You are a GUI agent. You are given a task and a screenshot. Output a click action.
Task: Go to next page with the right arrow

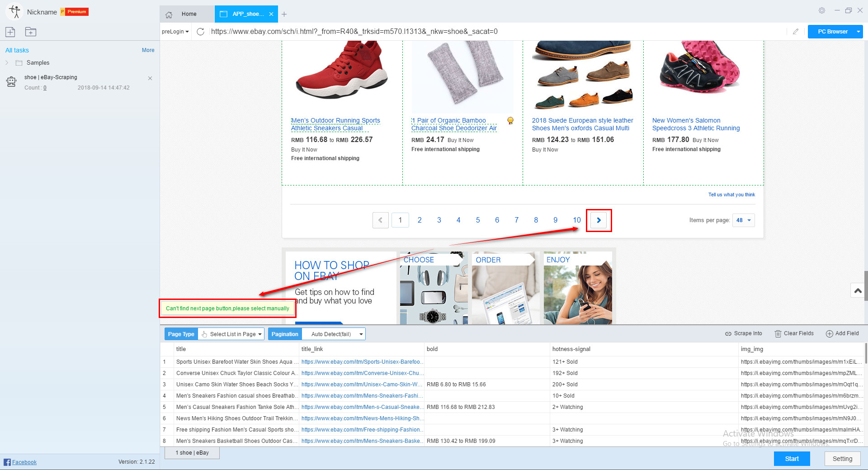[599, 220]
